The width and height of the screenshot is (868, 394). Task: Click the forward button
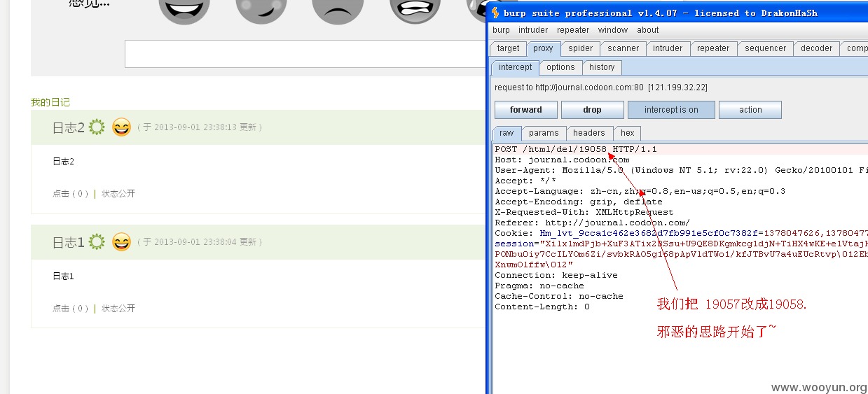[526, 110]
